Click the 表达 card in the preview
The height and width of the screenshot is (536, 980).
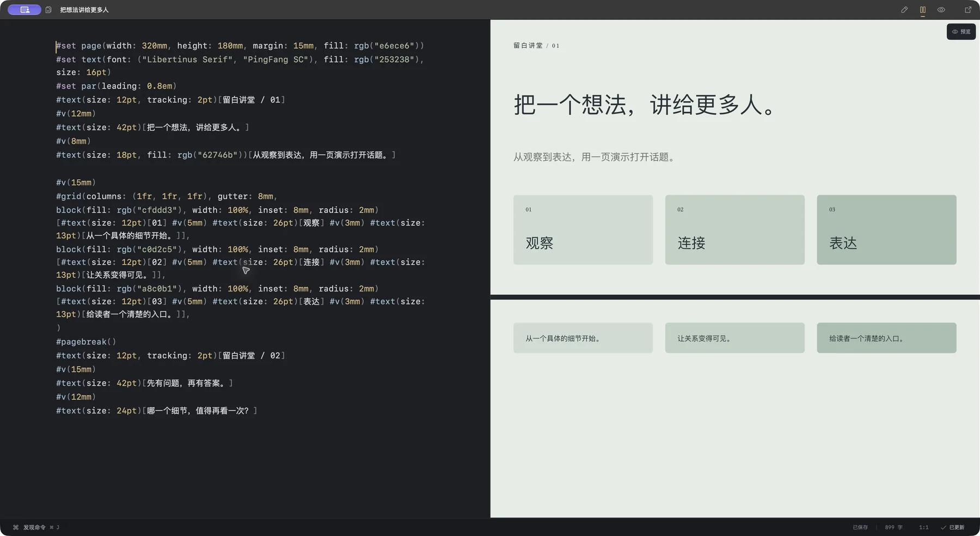tap(886, 230)
